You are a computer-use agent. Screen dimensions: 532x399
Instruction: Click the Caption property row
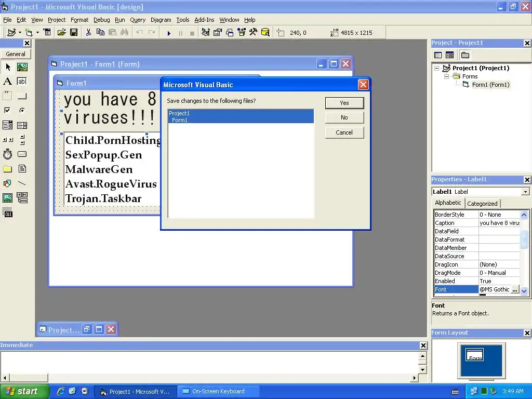tap(477, 223)
